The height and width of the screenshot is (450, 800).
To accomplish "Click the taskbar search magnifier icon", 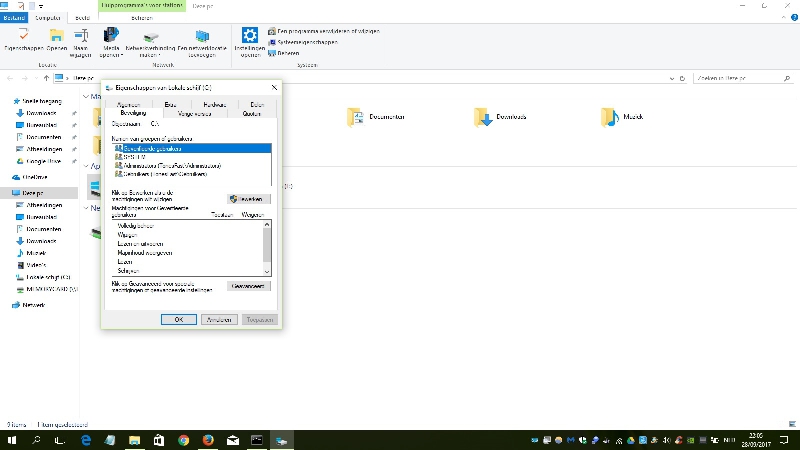I will click(36, 440).
